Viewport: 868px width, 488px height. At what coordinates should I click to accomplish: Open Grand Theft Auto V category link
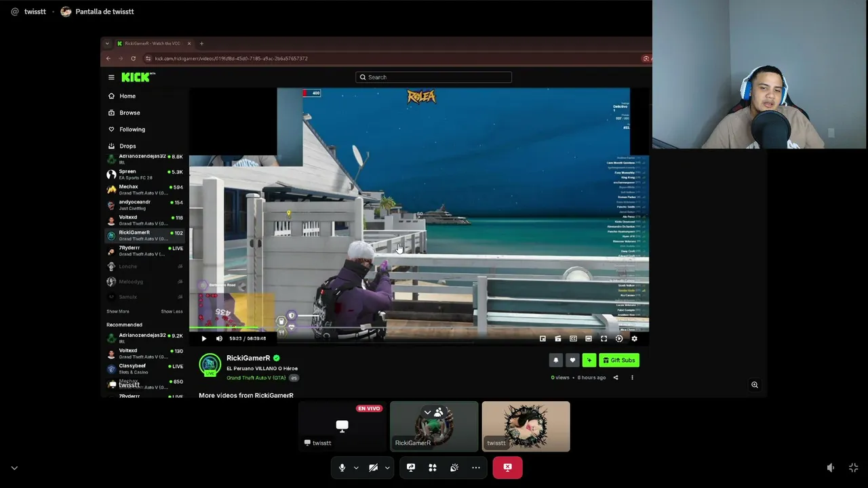(x=256, y=378)
